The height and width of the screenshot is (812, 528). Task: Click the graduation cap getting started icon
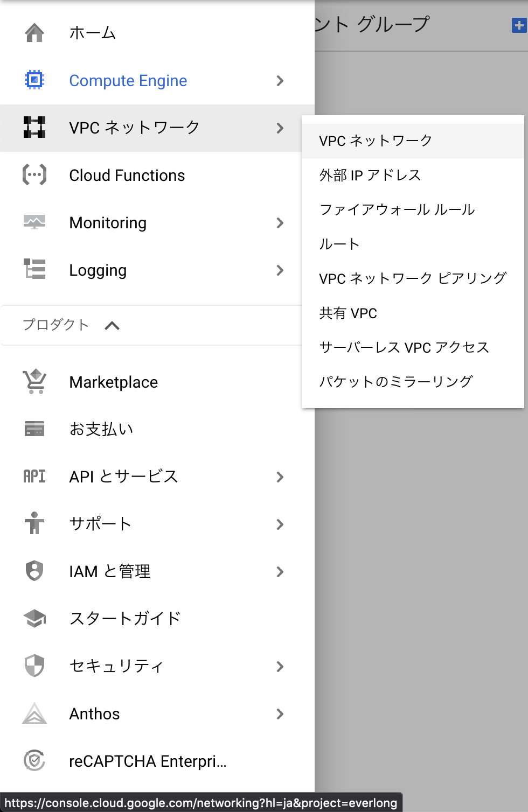(x=34, y=618)
